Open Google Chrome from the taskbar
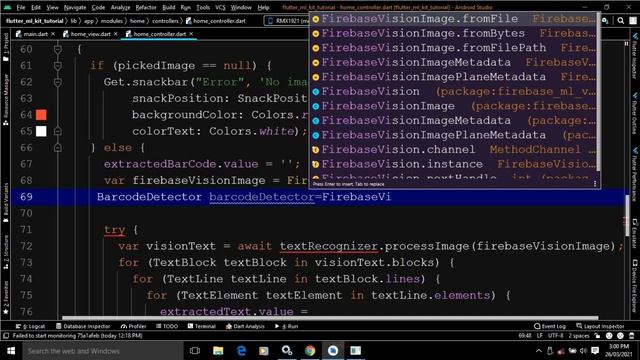640x360 pixels. [310, 351]
